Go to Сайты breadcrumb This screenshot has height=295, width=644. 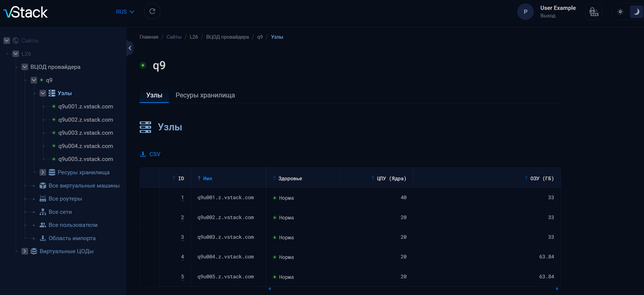174,37
